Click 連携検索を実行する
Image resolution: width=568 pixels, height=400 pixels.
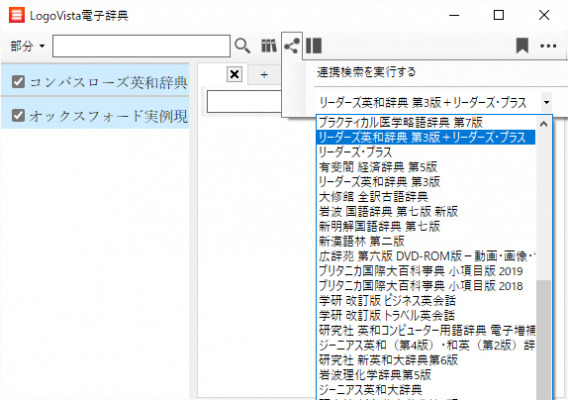[366, 72]
